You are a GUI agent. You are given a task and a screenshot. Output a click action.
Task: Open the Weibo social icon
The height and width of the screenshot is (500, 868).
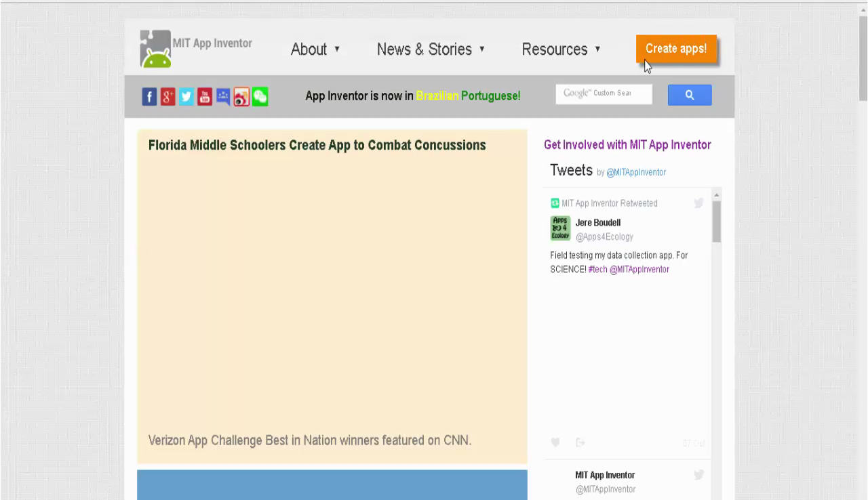(241, 97)
